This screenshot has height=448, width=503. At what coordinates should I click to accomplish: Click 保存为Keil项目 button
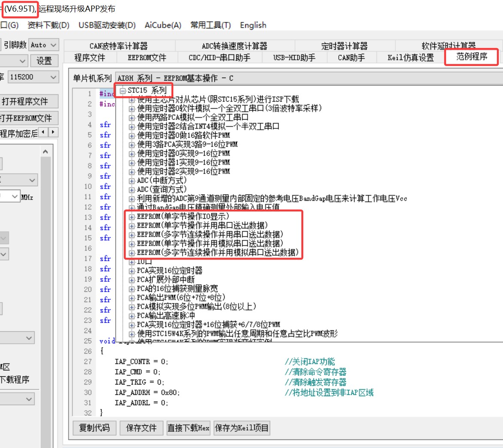[241, 428]
